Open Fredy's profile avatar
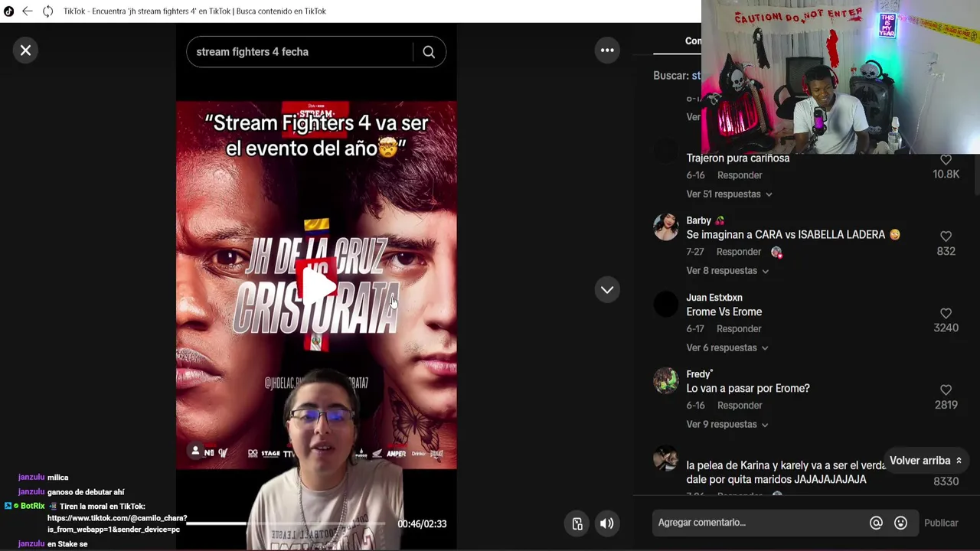 point(666,380)
